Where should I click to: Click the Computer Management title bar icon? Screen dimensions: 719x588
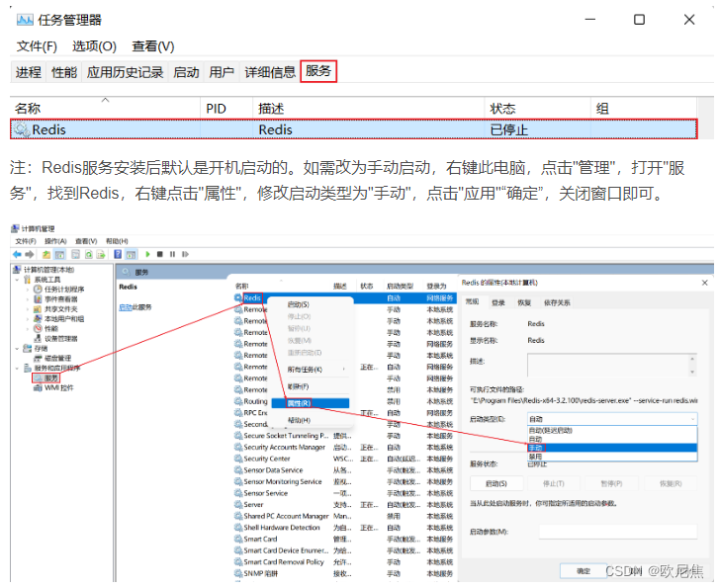tap(15, 228)
